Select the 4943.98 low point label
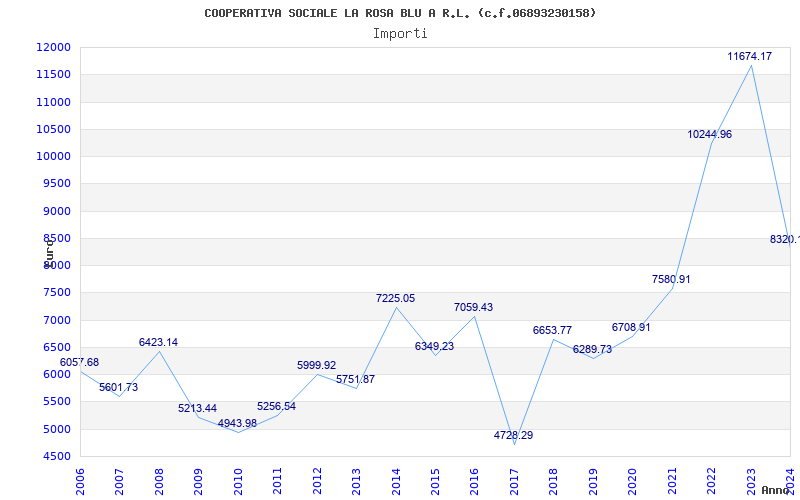 click(x=237, y=424)
